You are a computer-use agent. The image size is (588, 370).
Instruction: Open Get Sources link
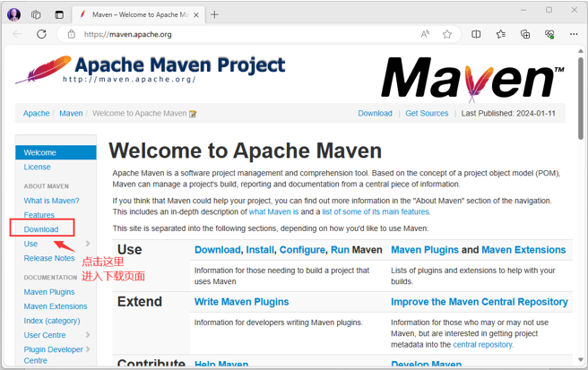[x=427, y=113]
